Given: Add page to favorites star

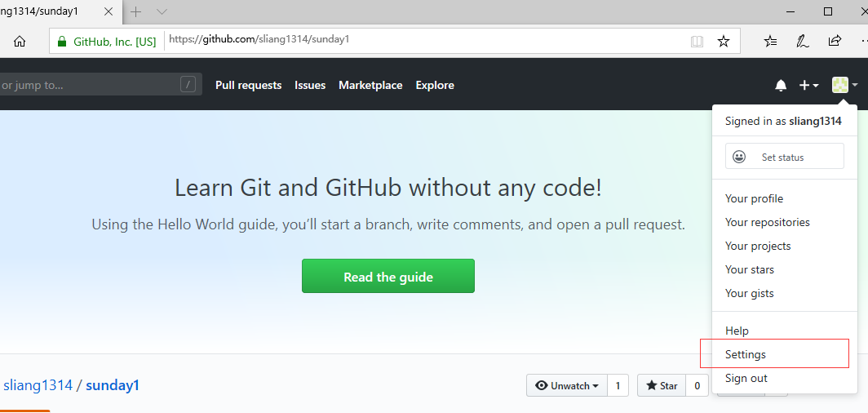Looking at the screenshot, I should point(724,42).
